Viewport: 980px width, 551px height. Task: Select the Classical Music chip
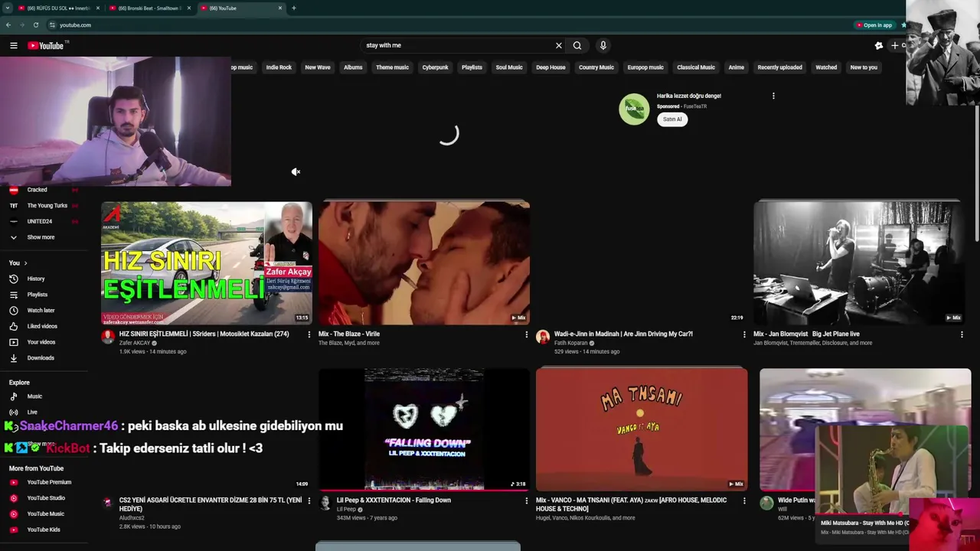696,67
